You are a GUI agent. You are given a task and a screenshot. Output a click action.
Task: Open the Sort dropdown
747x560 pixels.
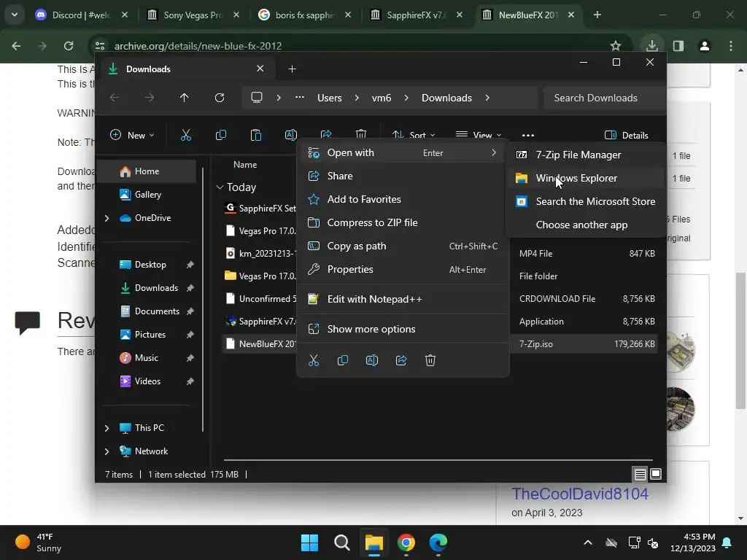[x=414, y=135]
